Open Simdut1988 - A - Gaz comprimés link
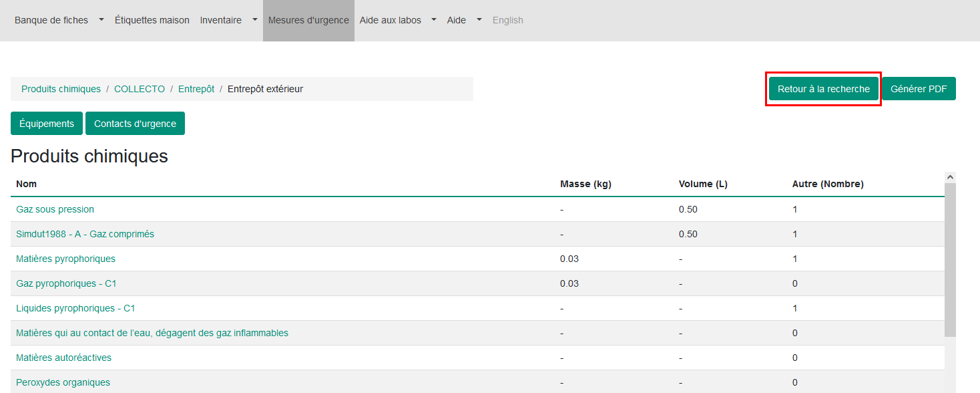This screenshot has height=393, width=980. click(x=85, y=234)
